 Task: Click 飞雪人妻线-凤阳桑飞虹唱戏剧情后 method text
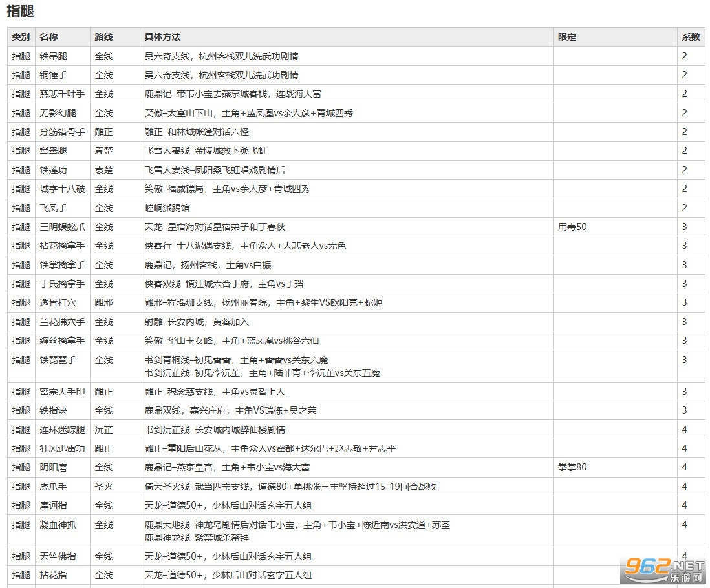215,170
